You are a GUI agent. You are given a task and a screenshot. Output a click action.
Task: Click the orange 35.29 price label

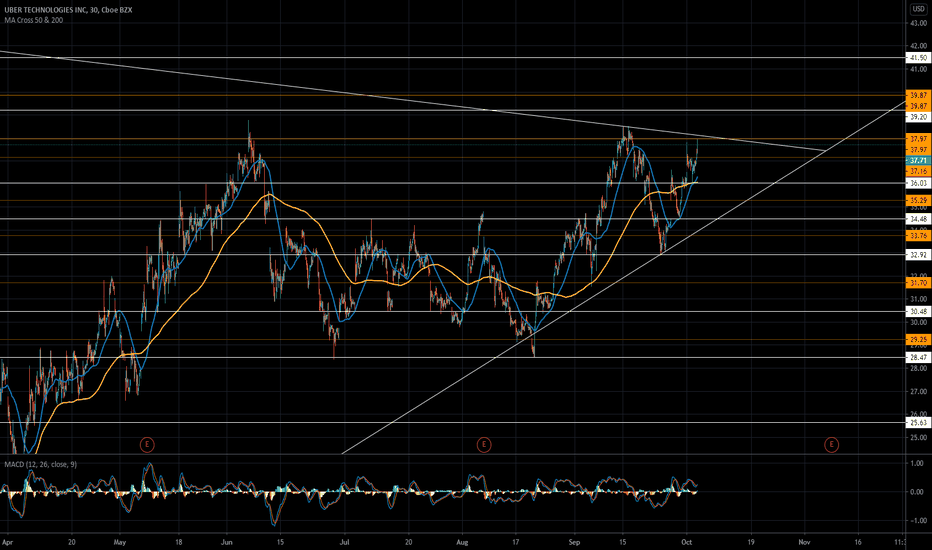(x=918, y=200)
